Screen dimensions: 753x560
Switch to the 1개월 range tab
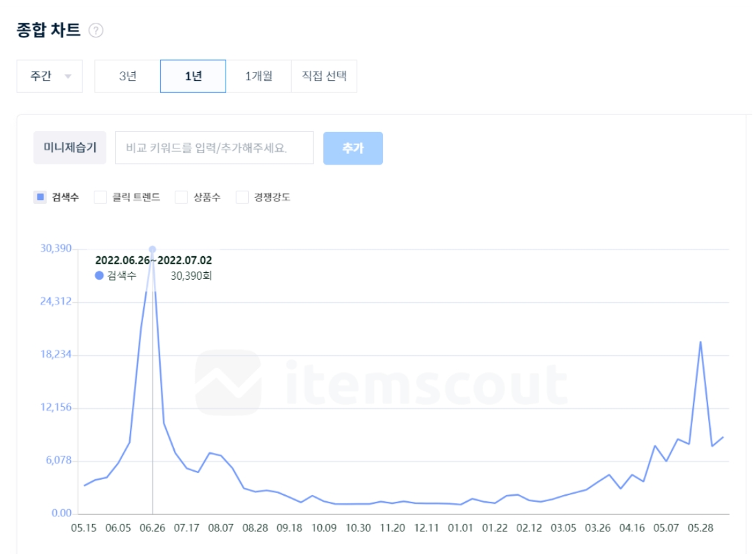click(x=258, y=76)
